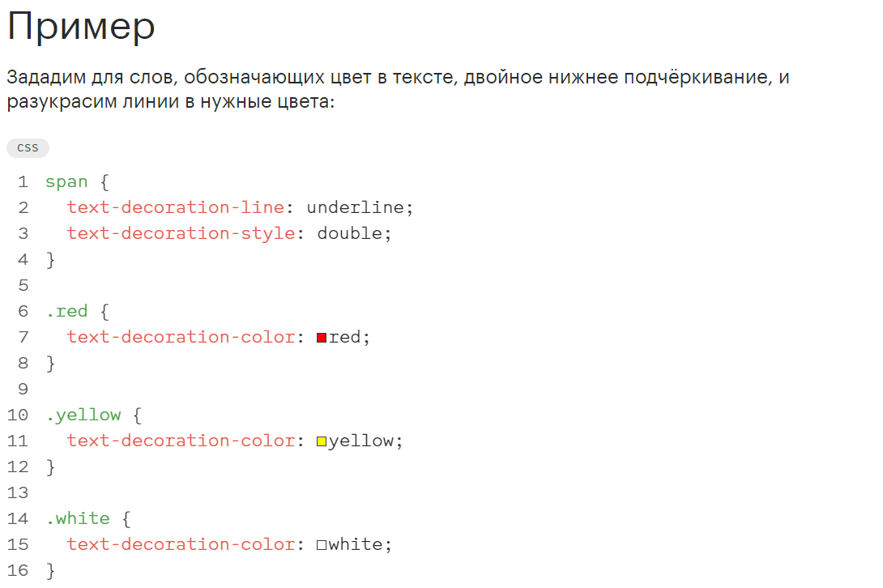Viewport: 883px width, 588px height.
Task: Click line number 16 in the gutter
Action: pos(18,570)
